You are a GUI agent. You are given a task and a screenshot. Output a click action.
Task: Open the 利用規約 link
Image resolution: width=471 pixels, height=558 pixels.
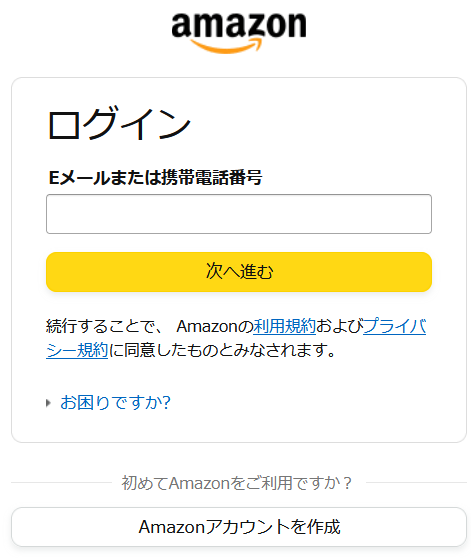point(284,326)
